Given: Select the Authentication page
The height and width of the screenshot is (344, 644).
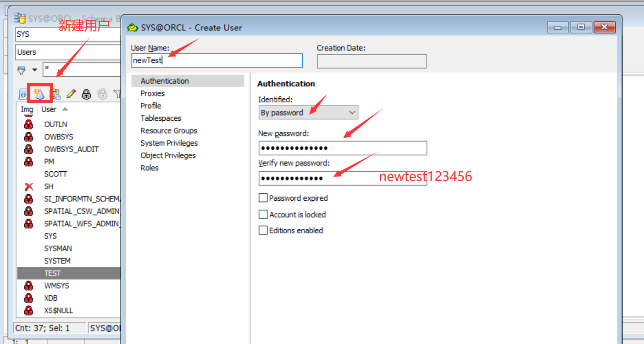Looking at the screenshot, I should 188,81.
